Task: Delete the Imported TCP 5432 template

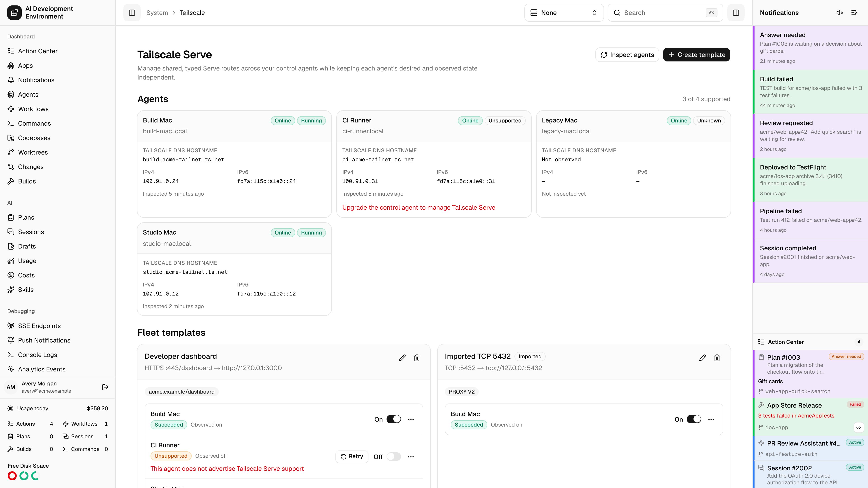Action: coord(717,358)
